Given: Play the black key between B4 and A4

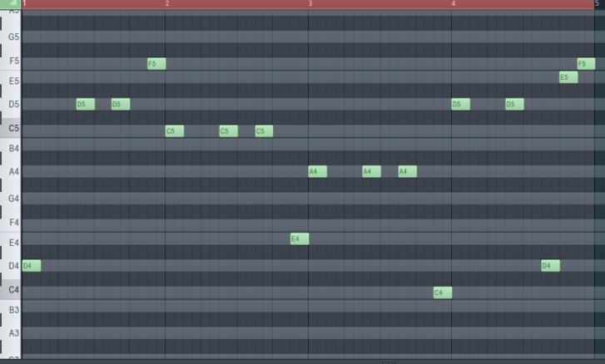Looking at the screenshot, I should [x=1, y=158].
